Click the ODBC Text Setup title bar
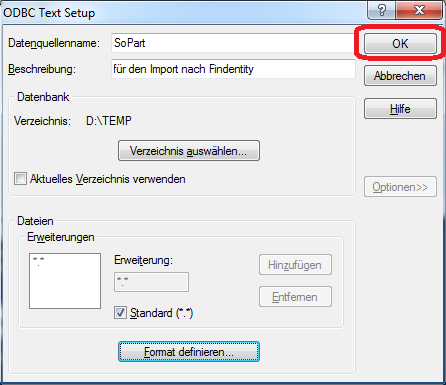This screenshot has width=446, height=385. [x=183, y=12]
